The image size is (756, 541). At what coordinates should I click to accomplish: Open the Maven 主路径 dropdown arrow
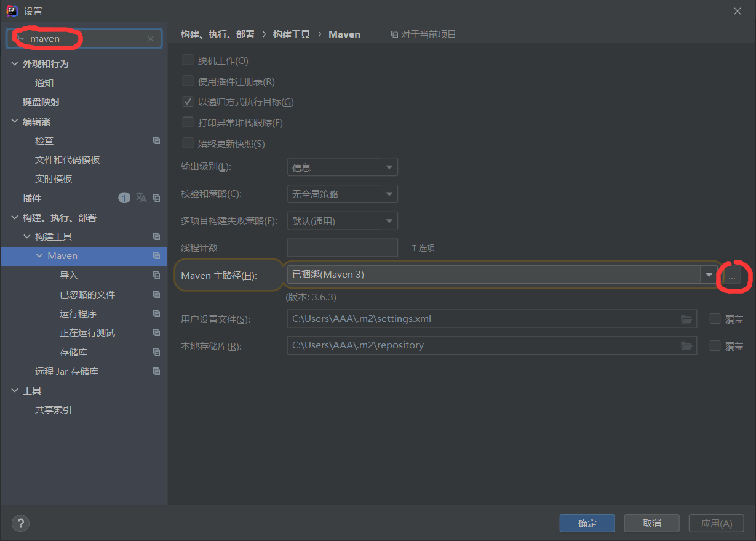click(709, 275)
